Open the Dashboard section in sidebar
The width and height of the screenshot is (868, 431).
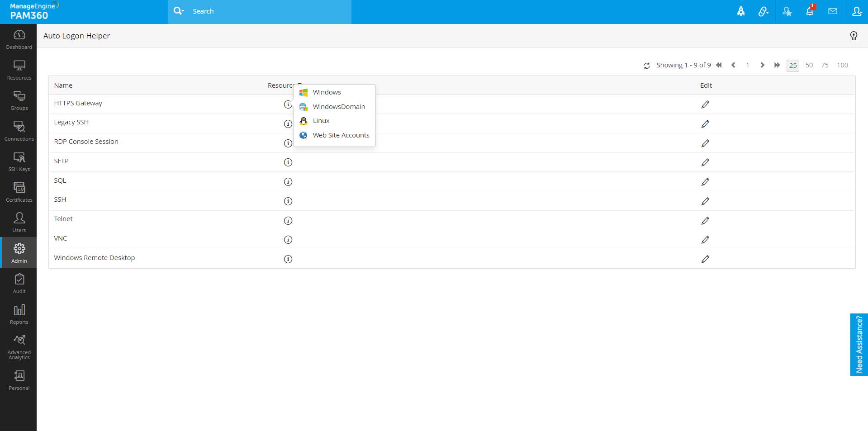click(x=19, y=39)
